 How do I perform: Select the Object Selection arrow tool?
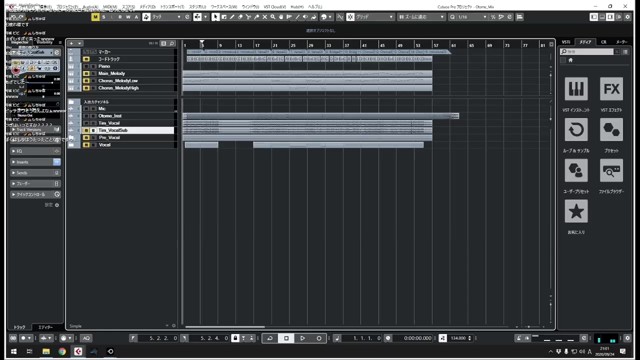(216, 17)
